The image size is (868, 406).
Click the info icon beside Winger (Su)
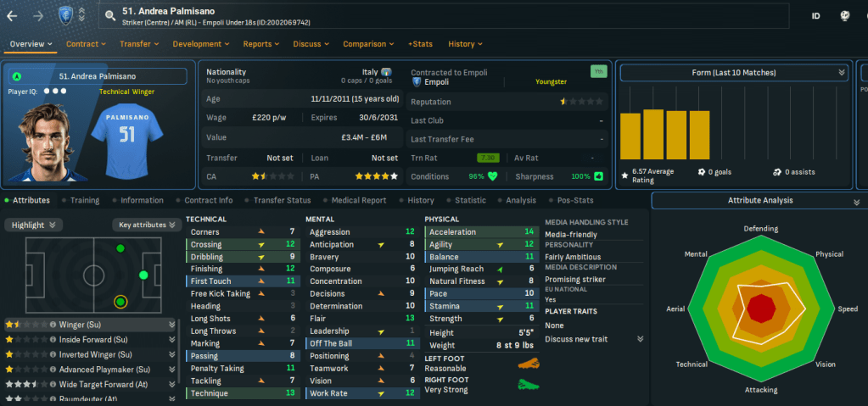53,324
